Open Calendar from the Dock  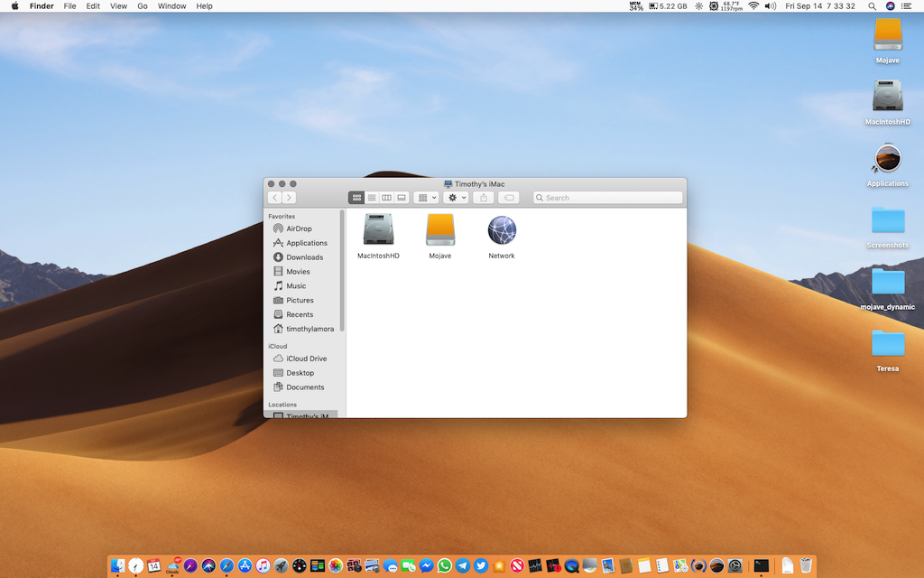coord(153,565)
